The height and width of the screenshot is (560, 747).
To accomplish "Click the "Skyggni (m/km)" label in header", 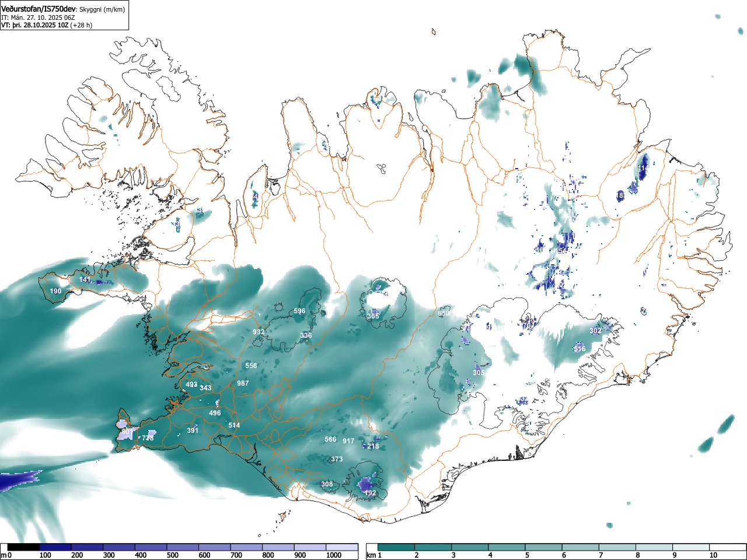I will click(102, 9).
